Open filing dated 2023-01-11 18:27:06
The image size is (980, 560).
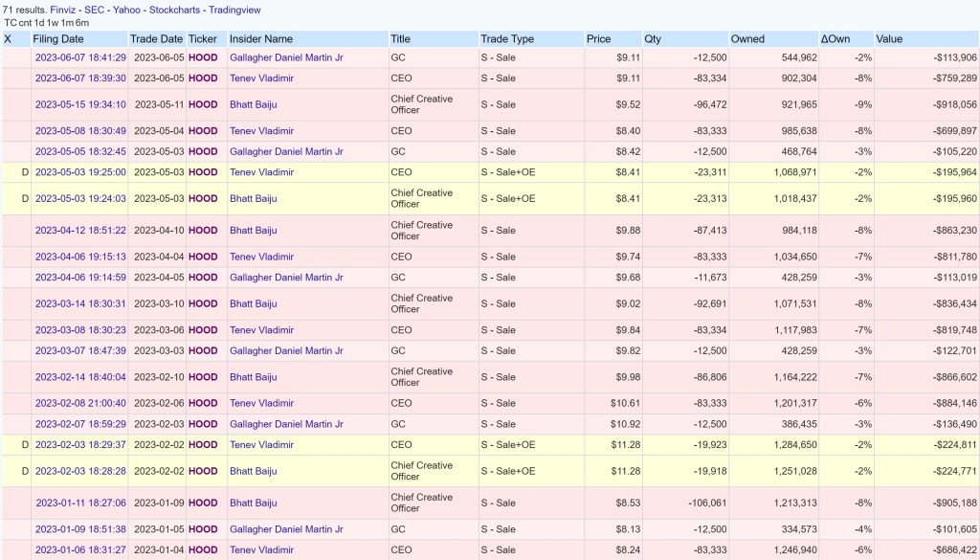80,503
